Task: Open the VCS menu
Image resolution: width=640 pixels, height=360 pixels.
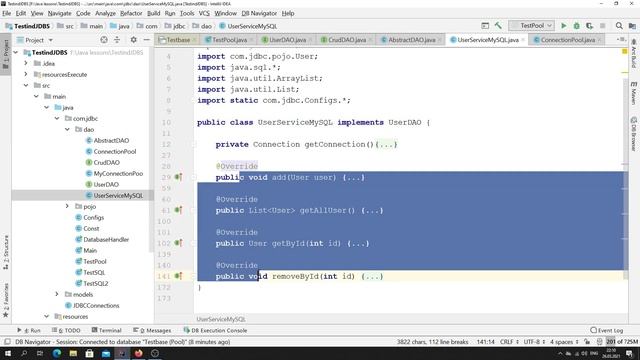Action: coord(204,13)
